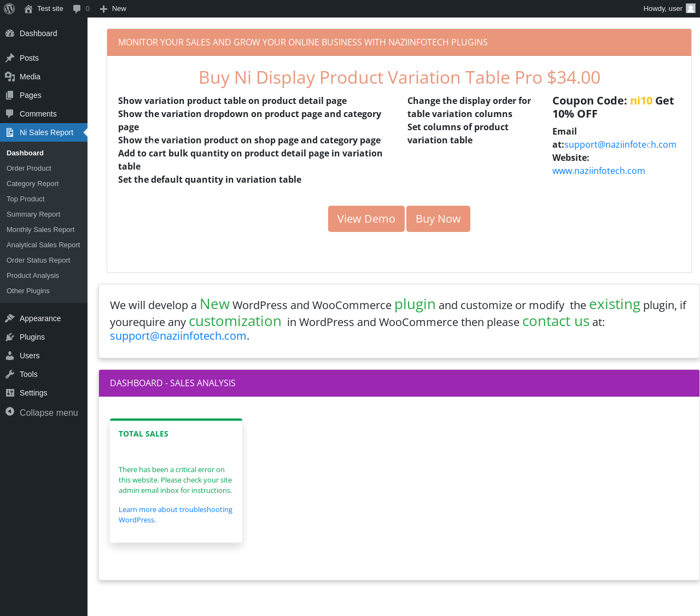Click the green 'contact us' text
The width and height of the screenshot is (700, 616).
click(556, 321)
